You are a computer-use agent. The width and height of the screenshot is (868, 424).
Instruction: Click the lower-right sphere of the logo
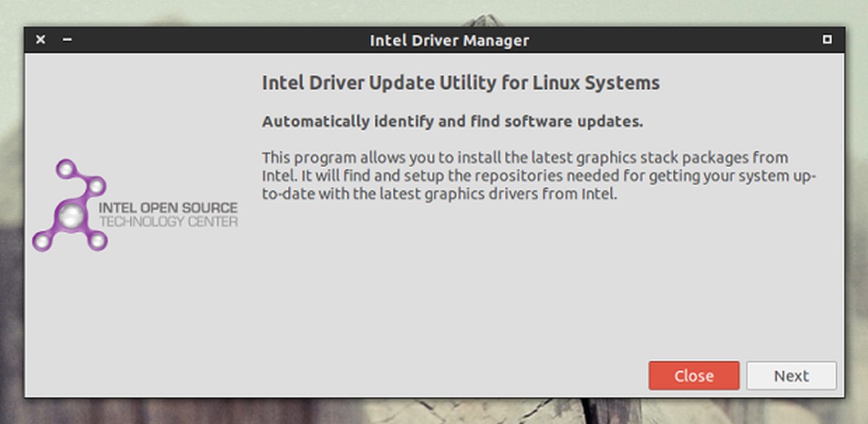click(97, 239)
